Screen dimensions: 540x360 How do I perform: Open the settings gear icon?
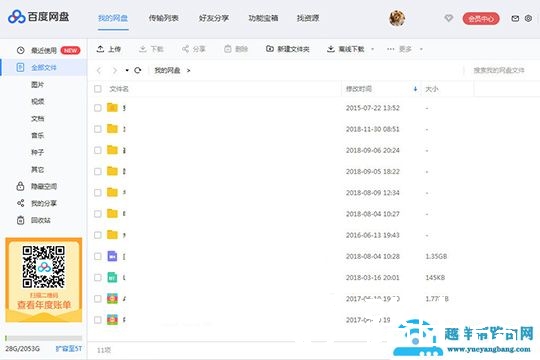528,19
